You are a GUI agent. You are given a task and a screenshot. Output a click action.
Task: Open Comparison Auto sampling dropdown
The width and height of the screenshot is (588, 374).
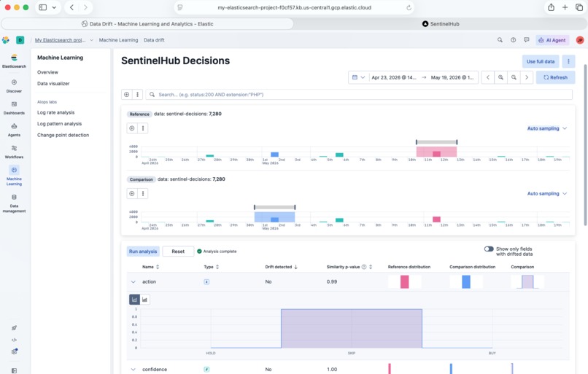tap(546, 193)
